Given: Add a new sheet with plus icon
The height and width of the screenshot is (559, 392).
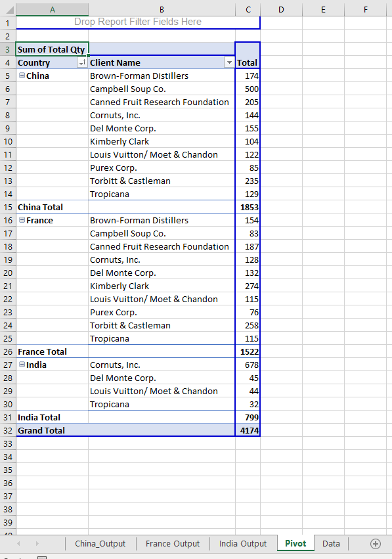Looking at the screenshot, I should [x=375, y=544].
